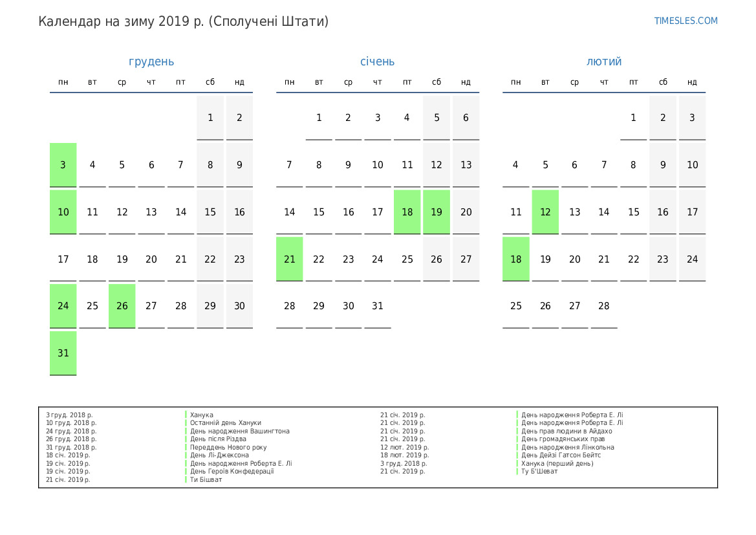Select День Дейзі Гатсон Бейтс legend entry
Screen dimensions: 756x535
[561, 455]
